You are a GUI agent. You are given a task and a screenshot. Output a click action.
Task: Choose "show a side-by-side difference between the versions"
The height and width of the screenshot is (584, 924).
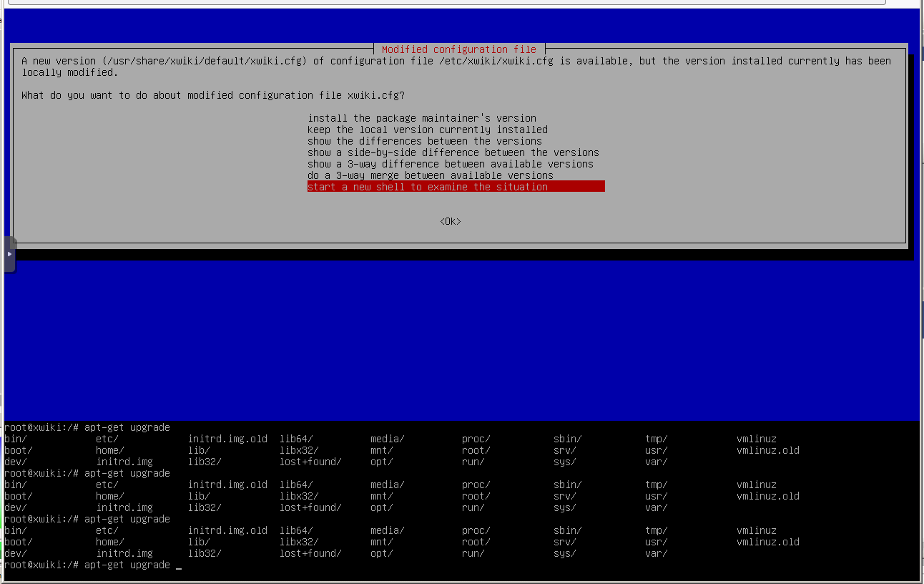[x=453, y=152]
